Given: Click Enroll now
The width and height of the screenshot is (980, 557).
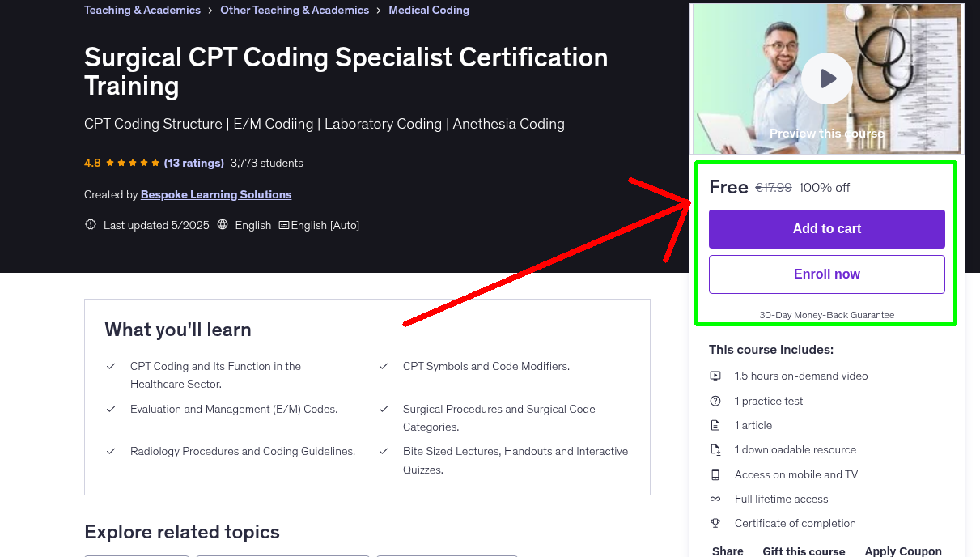Looking at the screenshot, I should click(826, 274).
